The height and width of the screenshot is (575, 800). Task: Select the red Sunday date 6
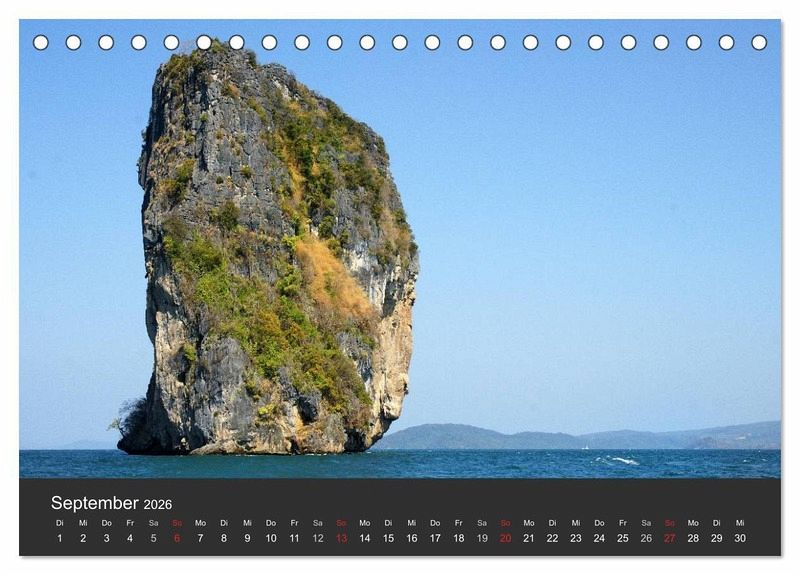point(177,538)
